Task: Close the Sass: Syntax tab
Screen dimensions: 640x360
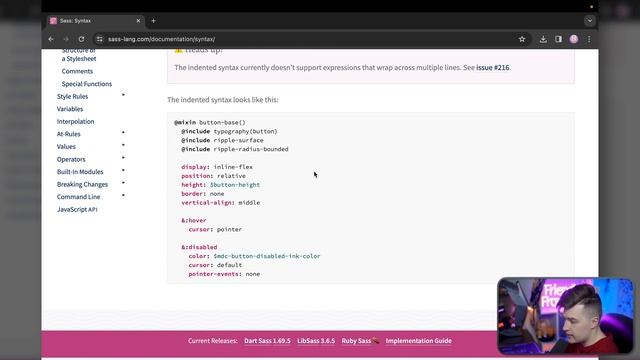Action: [138, 21]
